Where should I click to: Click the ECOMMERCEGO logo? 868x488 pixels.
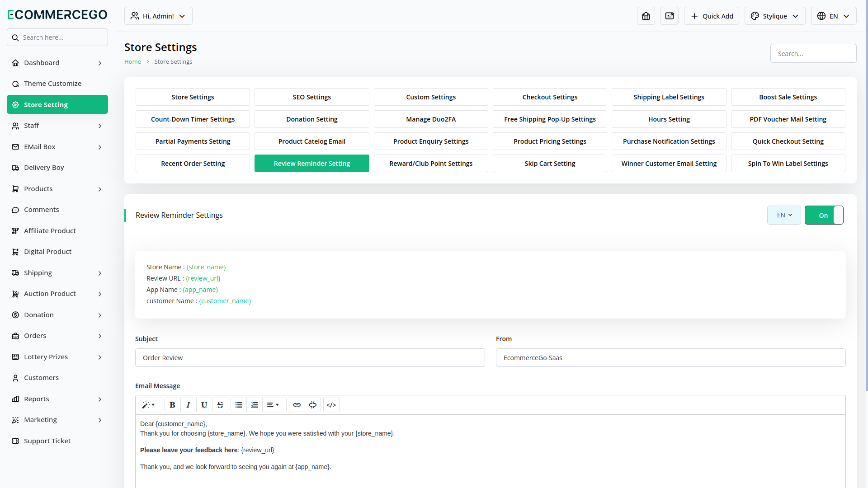pyautogui.click(x=57, y=14)
